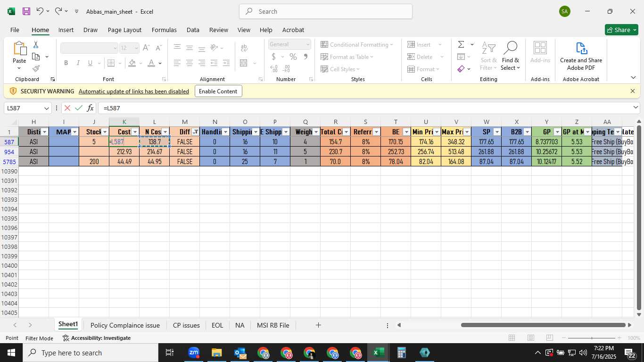The height and width of the screenshot is (362, 644).
Task: Click the Enable Content button
Action: tap(218, 91)
